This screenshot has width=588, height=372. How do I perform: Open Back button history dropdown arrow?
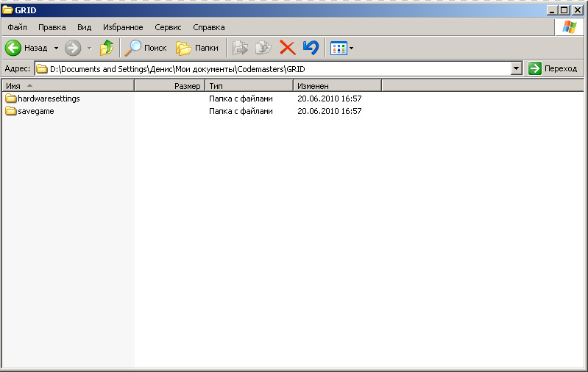point(56,48)
